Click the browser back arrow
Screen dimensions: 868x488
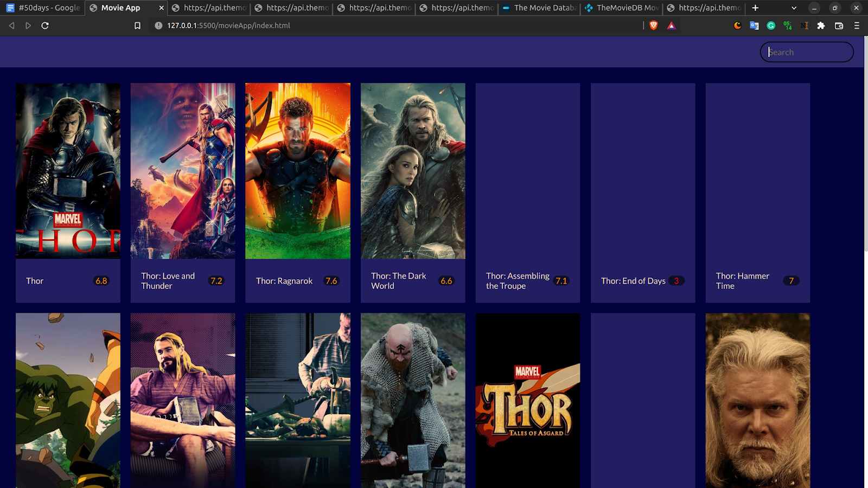pyautogui.click(x=11, y=25)
